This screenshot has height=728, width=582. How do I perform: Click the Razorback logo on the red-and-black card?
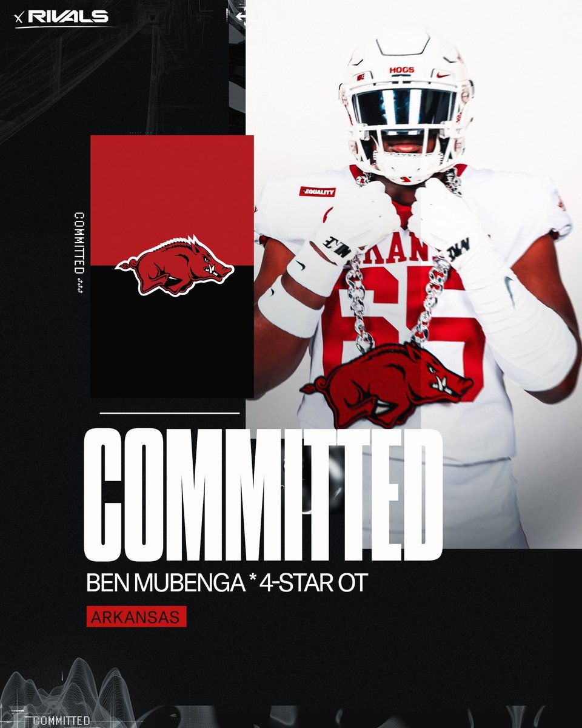[174, 265]
